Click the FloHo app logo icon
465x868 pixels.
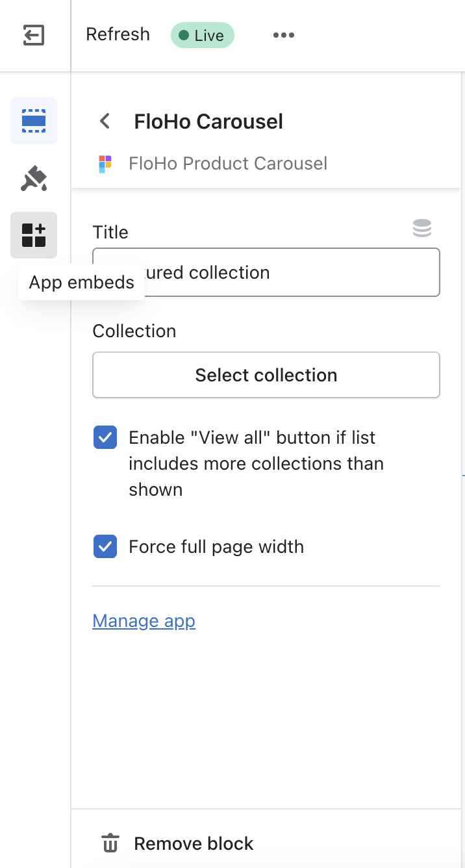pos(105,164)
